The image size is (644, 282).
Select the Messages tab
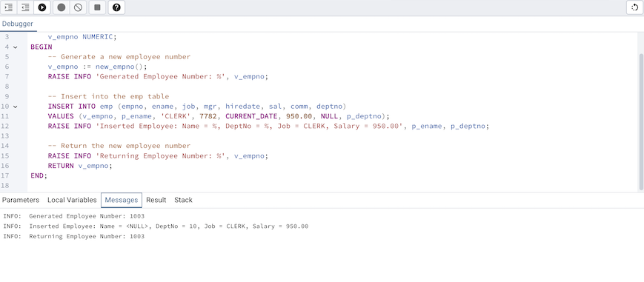tap(121, 200)
